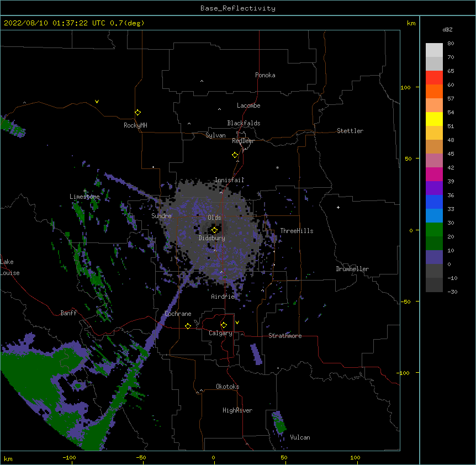This screenshot has width=476, height=465.
Task: Click the Okotoks label
Action: [x=228, y=387]
